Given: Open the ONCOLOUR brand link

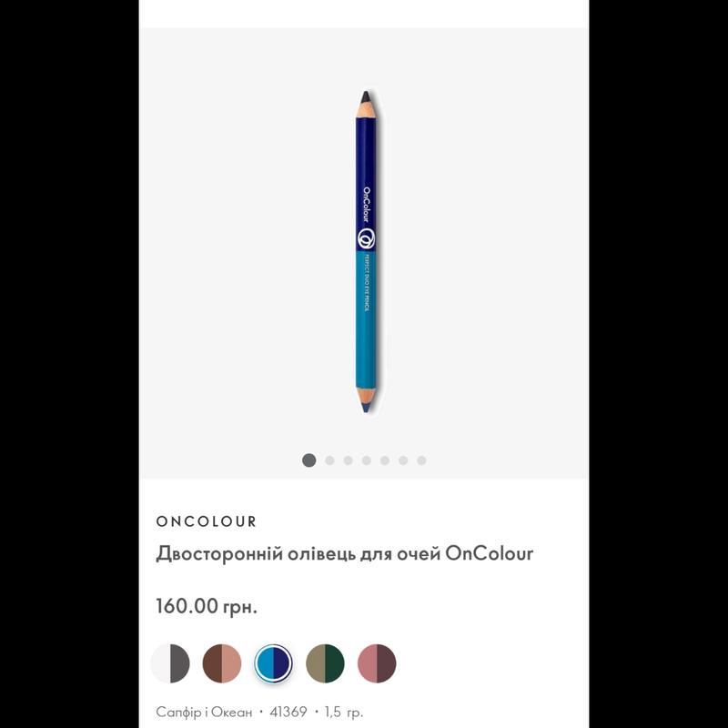Looking at the screenshot, I should tap(207, 521).
